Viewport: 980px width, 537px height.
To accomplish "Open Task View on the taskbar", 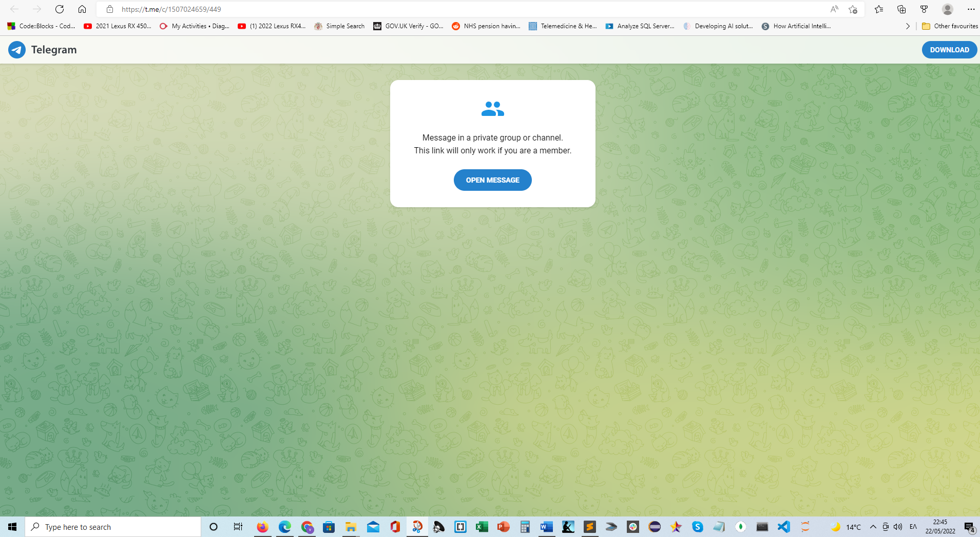I will (x=238, y=527).
